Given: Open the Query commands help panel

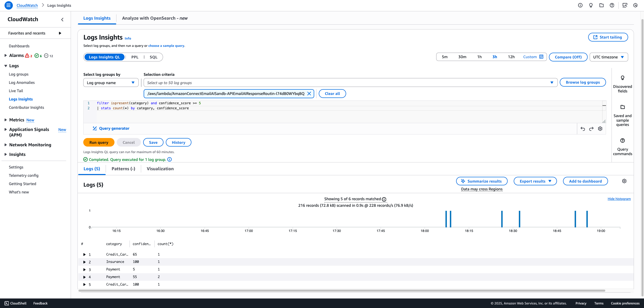Looking at the screenshot, I should click(x=623, y=141).
